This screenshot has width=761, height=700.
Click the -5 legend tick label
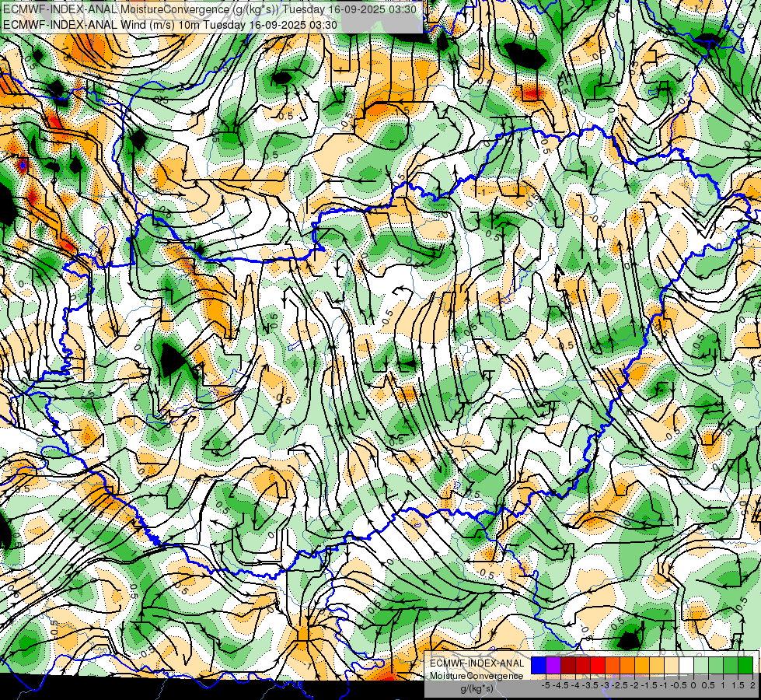(546, 685)
